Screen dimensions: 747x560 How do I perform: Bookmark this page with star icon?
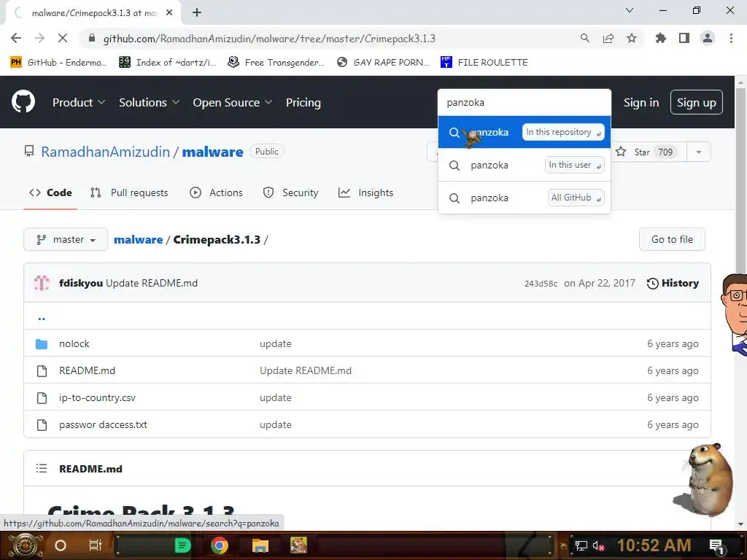pos(632,39)
